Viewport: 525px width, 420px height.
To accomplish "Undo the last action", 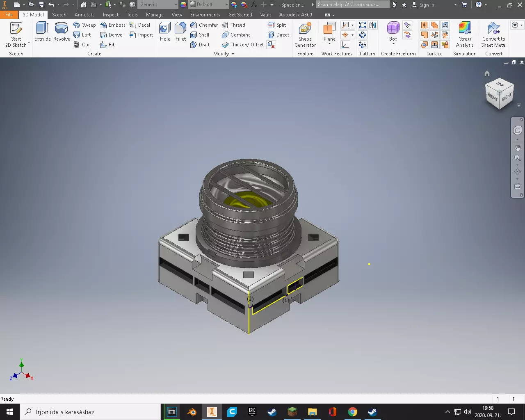I will (x=51, y=5).
